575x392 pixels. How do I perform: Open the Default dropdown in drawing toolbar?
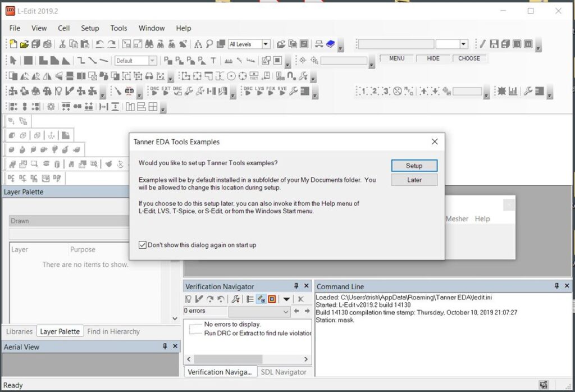pos(153,61)
